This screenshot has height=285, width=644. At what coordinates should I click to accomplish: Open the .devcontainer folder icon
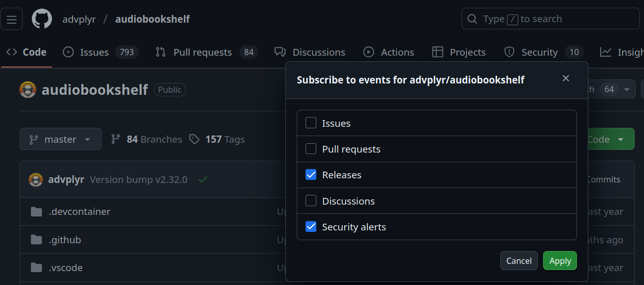point(36,212)
